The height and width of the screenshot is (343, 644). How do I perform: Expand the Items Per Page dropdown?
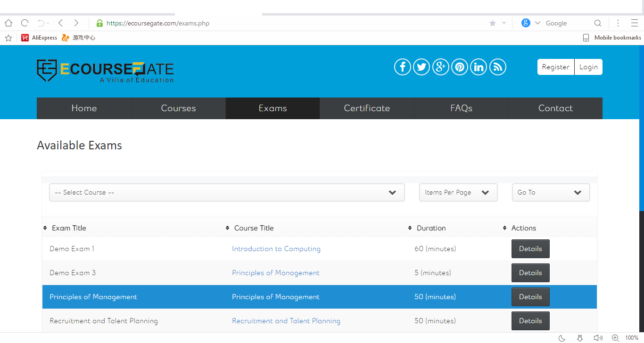(458, 192)
